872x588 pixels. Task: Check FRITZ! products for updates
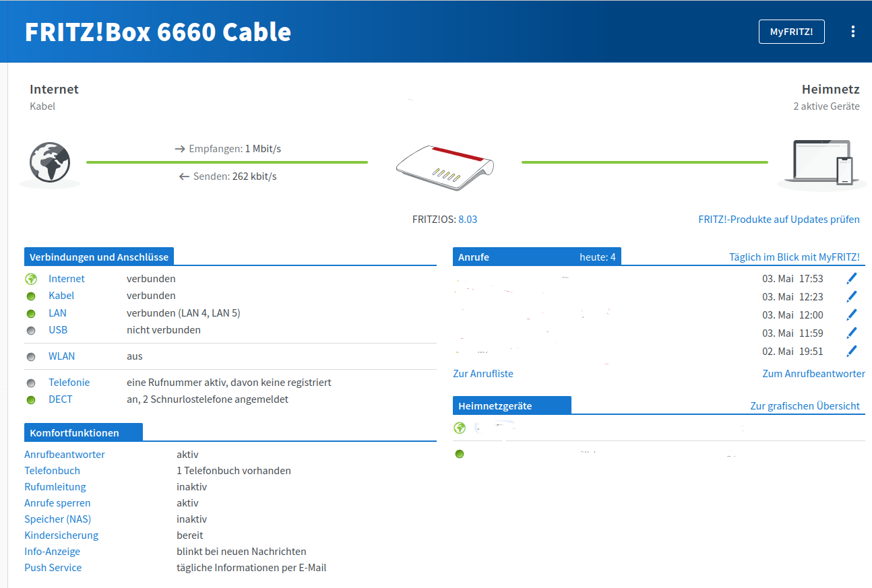coord(778,220)
